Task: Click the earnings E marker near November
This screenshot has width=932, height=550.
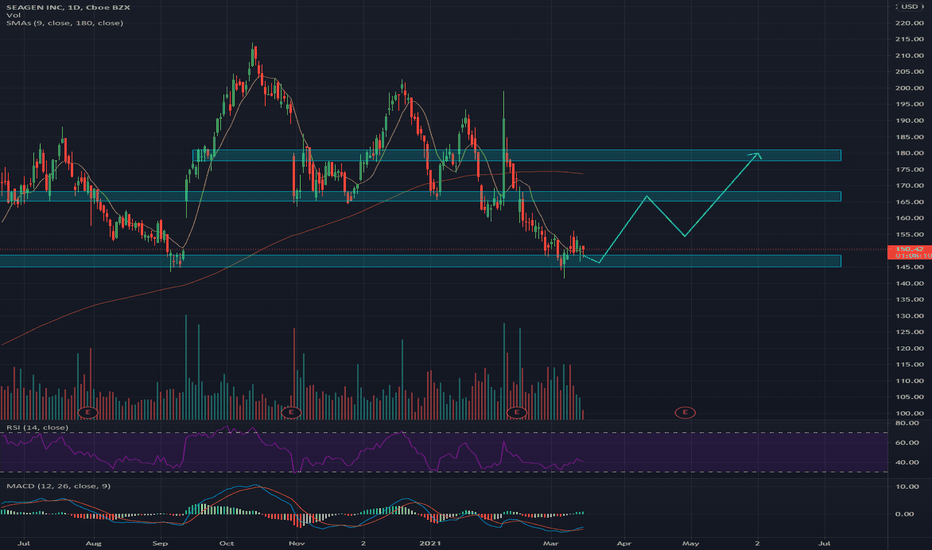Action: point(291,412)
